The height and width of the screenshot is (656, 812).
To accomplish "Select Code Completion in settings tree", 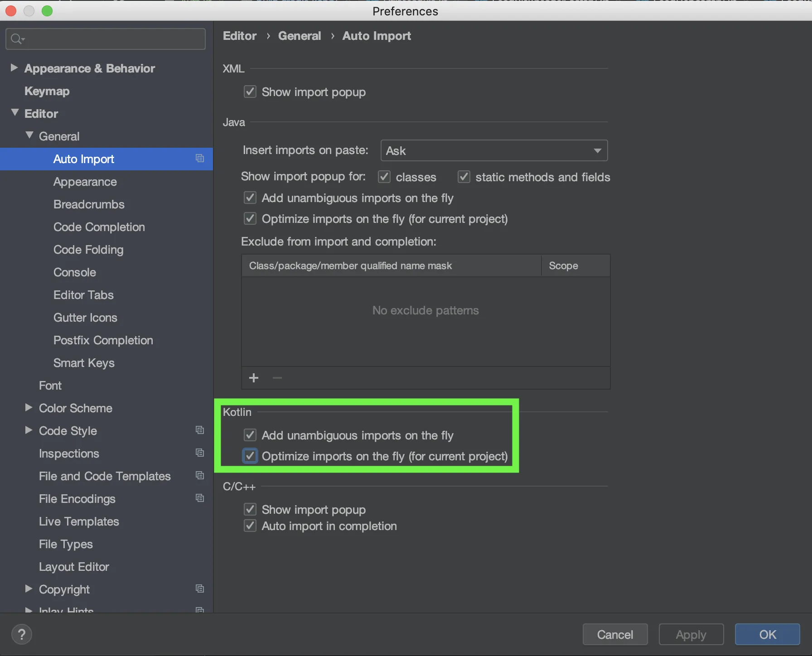I will tap(99, 227).
